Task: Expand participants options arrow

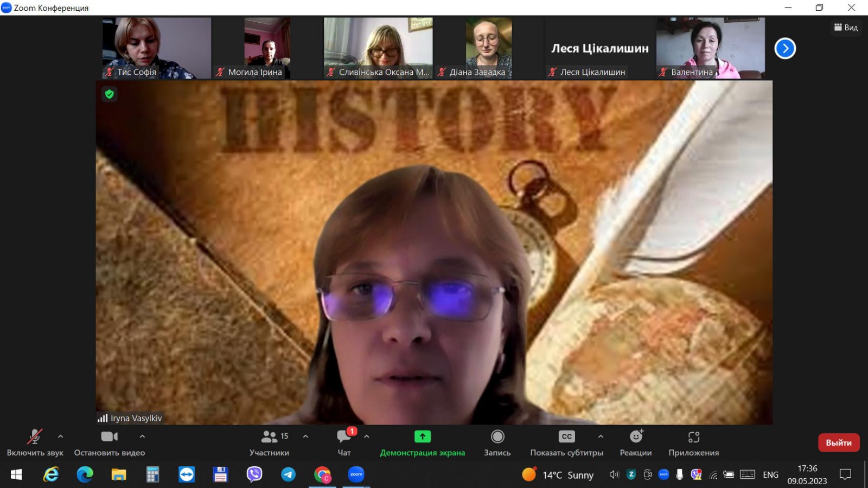Action: [x=305, y=436]
